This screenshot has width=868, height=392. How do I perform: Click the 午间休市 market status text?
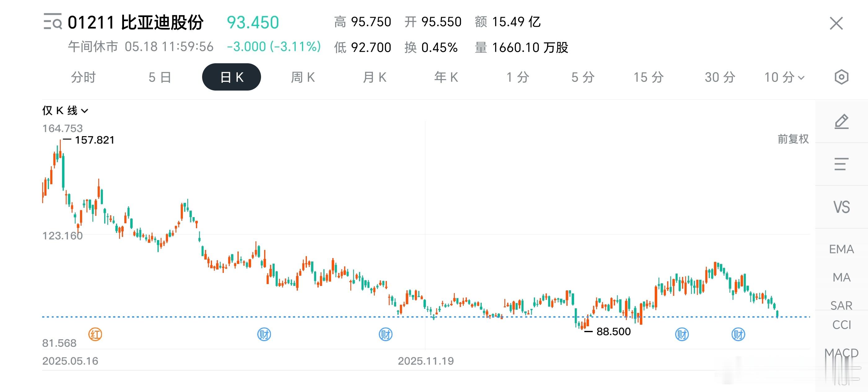pos(93,47)
